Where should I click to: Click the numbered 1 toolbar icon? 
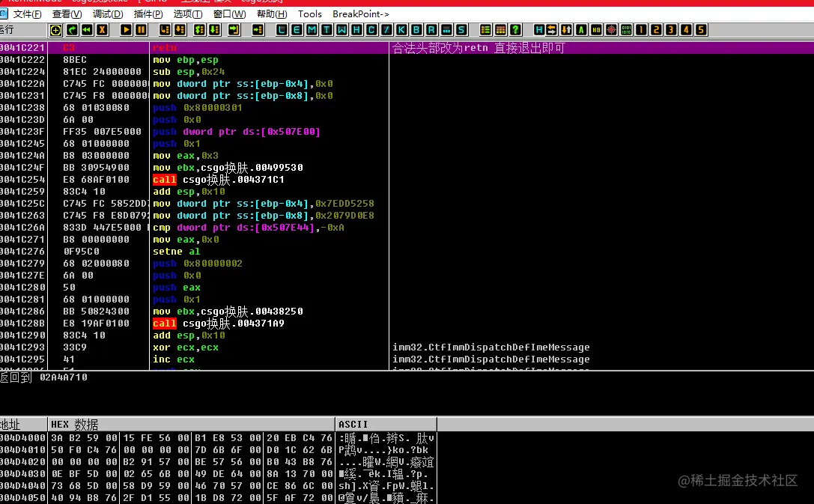tap(642, 30)
